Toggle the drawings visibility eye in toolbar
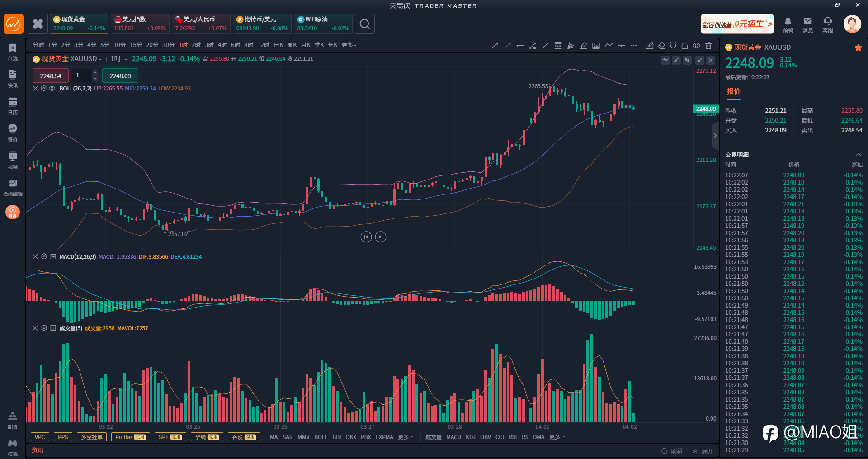Viewport: 868px width, 459px height. 697,45
